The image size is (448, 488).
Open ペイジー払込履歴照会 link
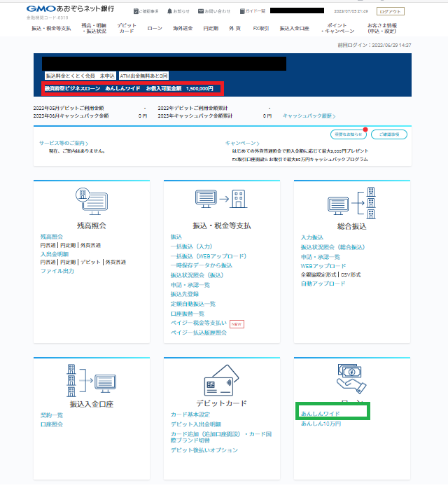(199, 333)
